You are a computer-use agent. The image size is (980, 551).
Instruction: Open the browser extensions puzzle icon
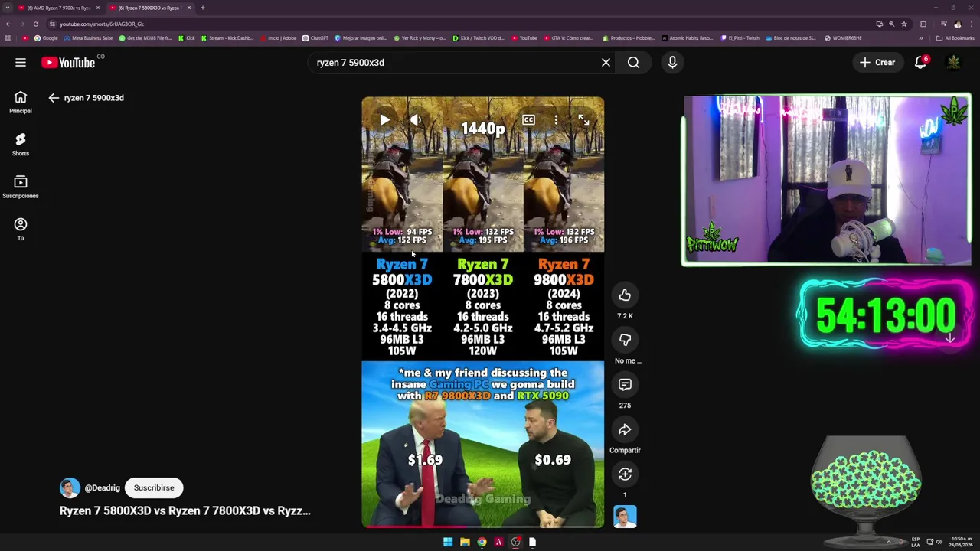point(923,24)
